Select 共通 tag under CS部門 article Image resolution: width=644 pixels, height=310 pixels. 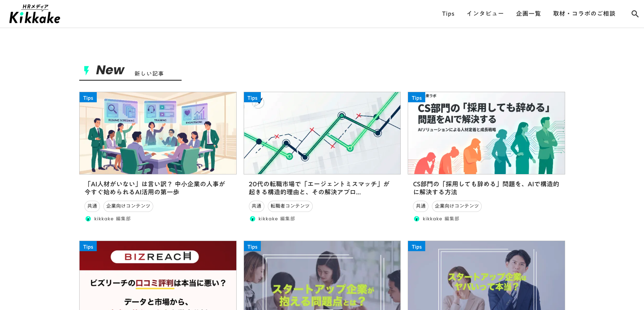[421, 206]
